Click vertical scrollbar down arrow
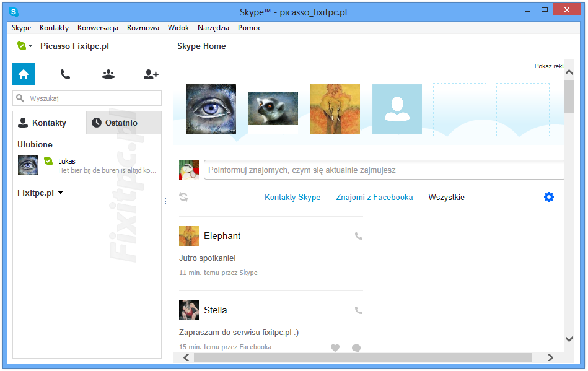 (569, 339)
